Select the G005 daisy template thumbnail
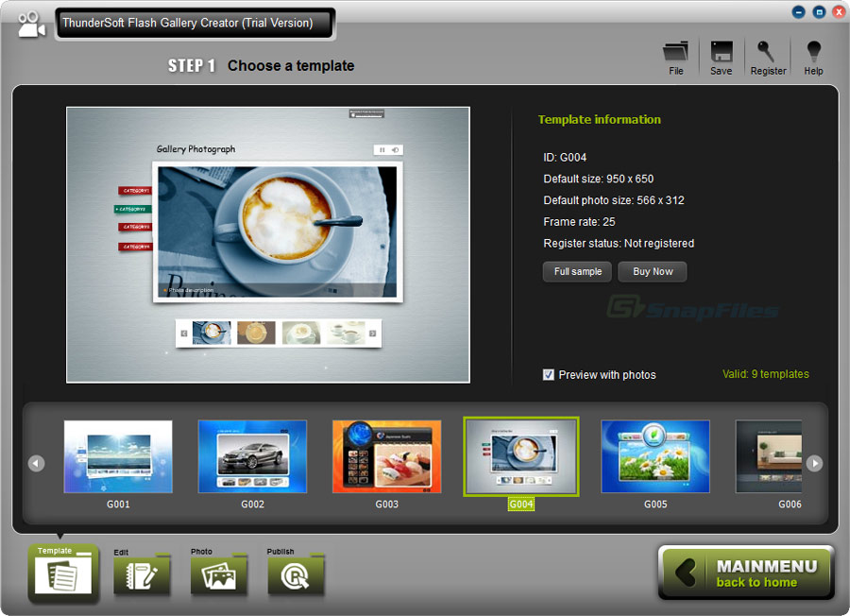 coord(655,457)
